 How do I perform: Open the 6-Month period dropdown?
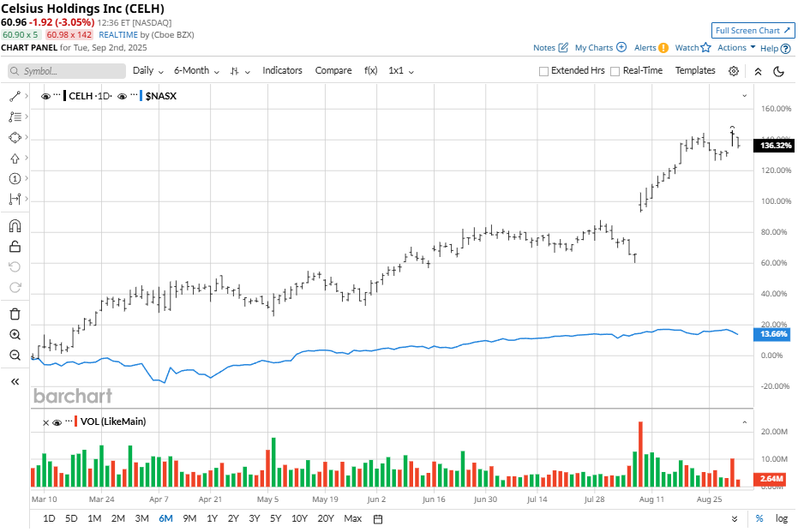pos(196,71)
